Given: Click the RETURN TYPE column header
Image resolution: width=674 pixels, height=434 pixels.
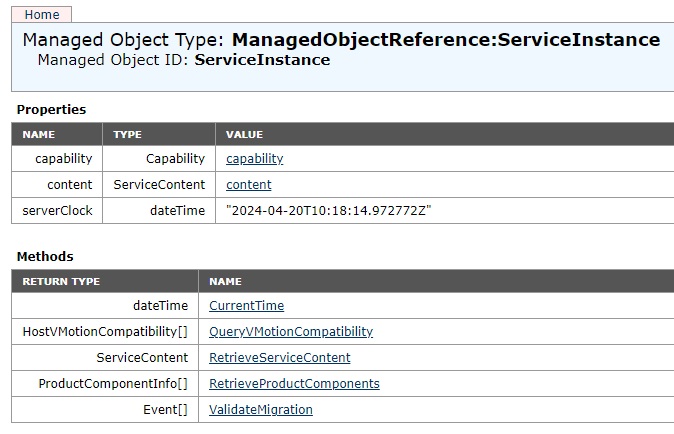Looking at the screenshot, I should click(x=61, y=281).
